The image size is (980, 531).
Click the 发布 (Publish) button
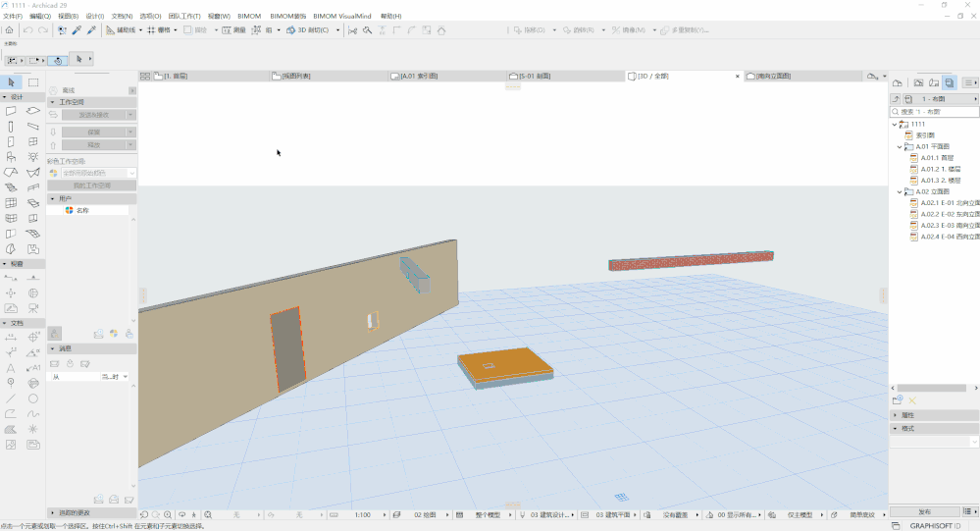pos(924,511)
